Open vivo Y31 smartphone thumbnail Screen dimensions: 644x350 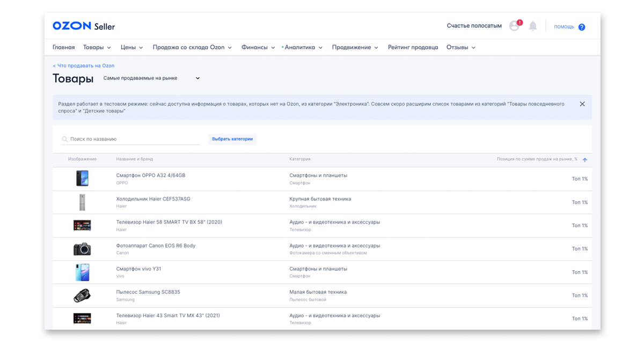[82, 272]
